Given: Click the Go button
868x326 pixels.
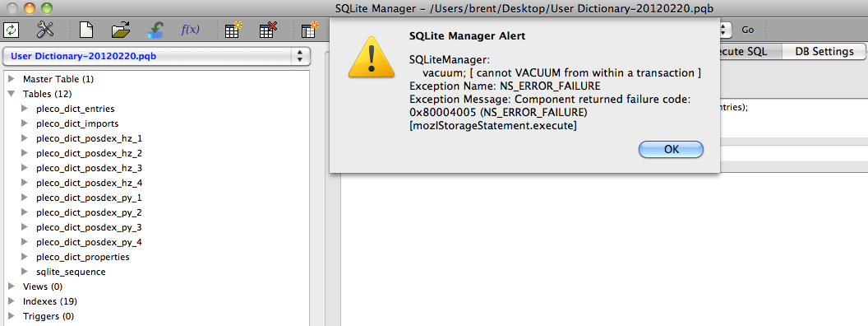Looking at the screenshot, I should point(747,30).
